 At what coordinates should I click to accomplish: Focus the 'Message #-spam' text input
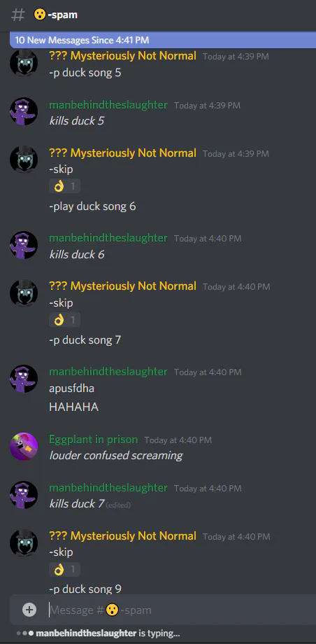tap(180, 610)
